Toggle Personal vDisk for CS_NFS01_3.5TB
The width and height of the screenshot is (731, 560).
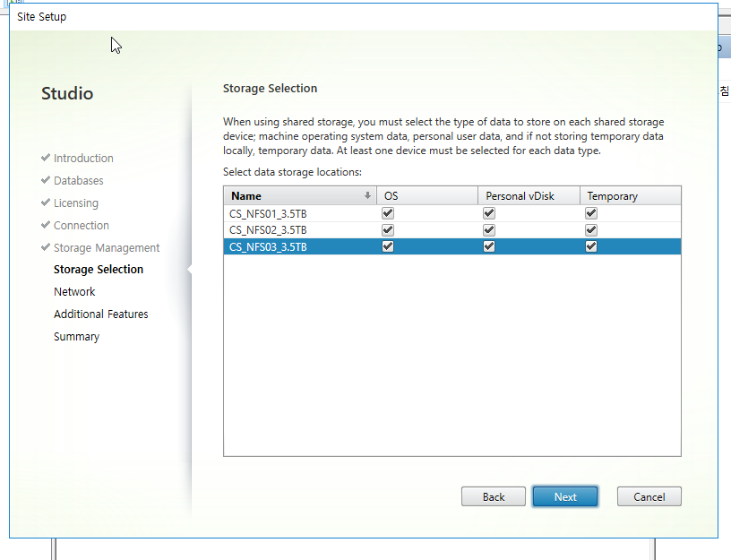coord(488,213)
